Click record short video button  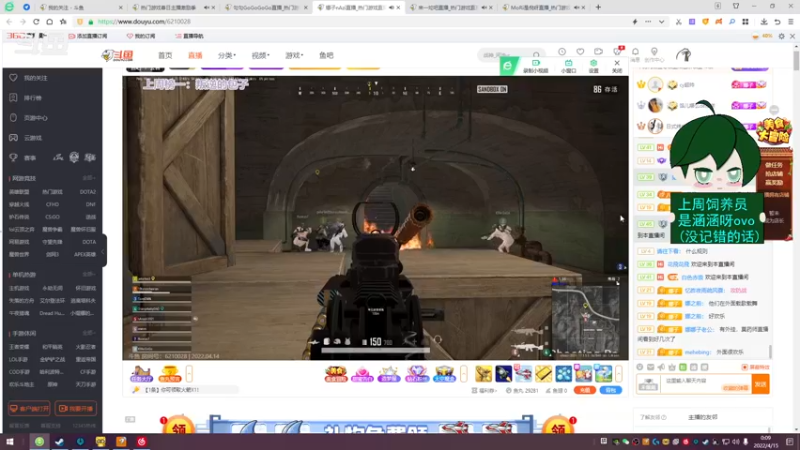[536, 66]
